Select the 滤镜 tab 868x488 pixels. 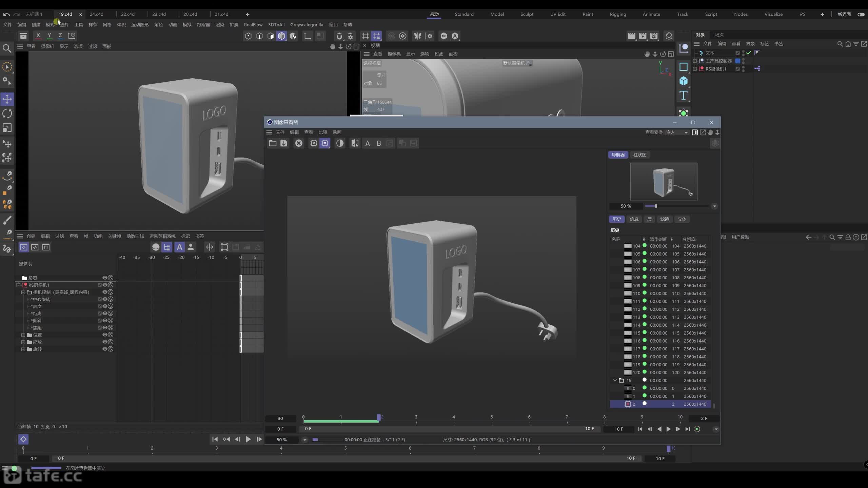click(x=665, y=219)
